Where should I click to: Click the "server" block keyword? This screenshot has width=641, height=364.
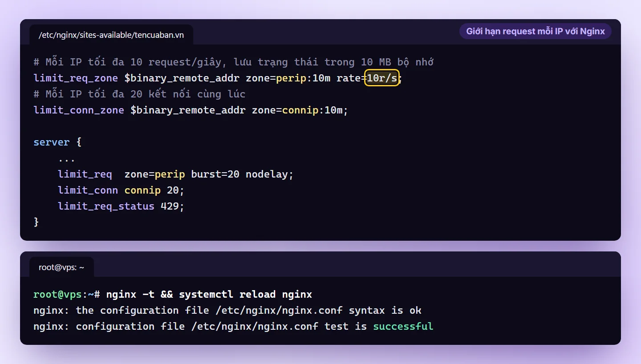click(x=52, y=142)
